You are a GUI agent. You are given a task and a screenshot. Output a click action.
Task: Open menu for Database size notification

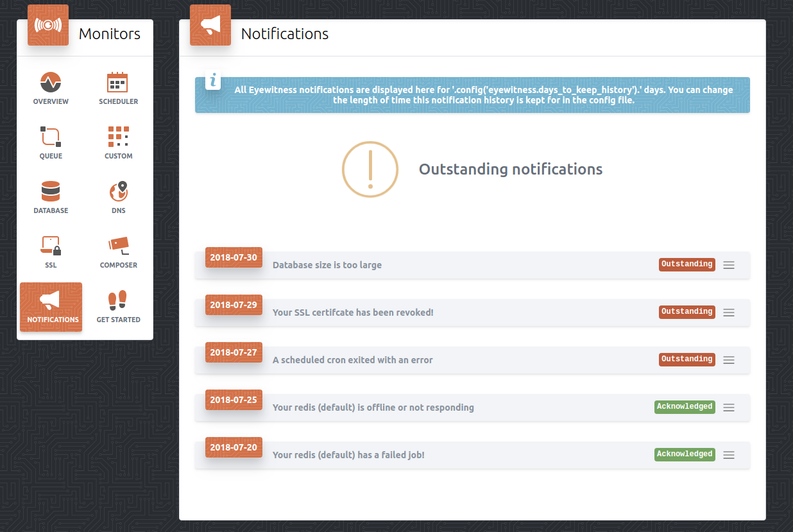click(729, 265)
